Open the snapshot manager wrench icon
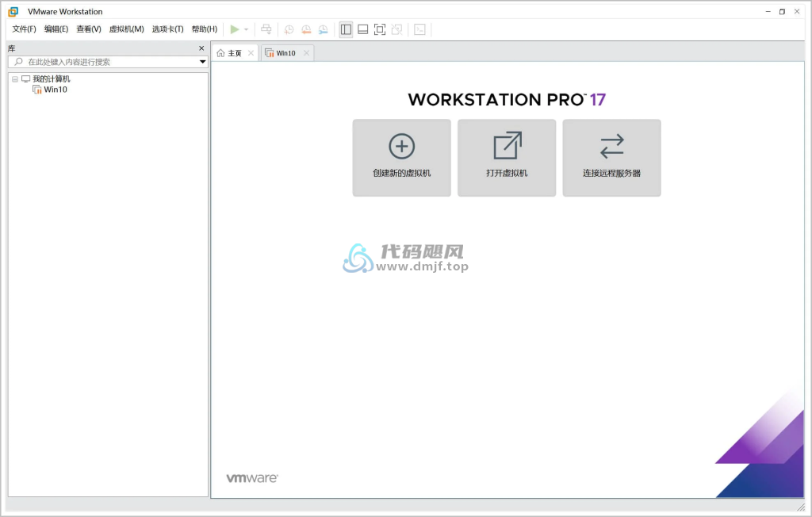 pyautogui.click(x=324, y=29)
